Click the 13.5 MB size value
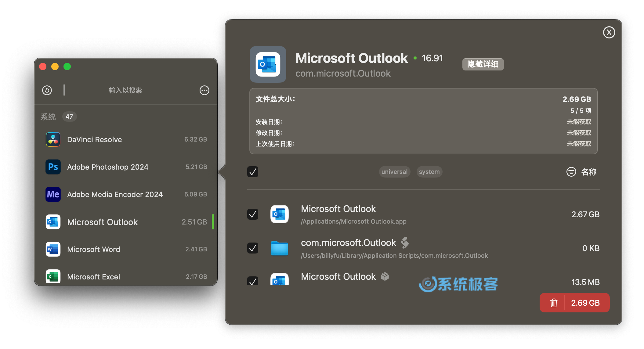This screenshot has width=644, height=349. tap(585, 282)
